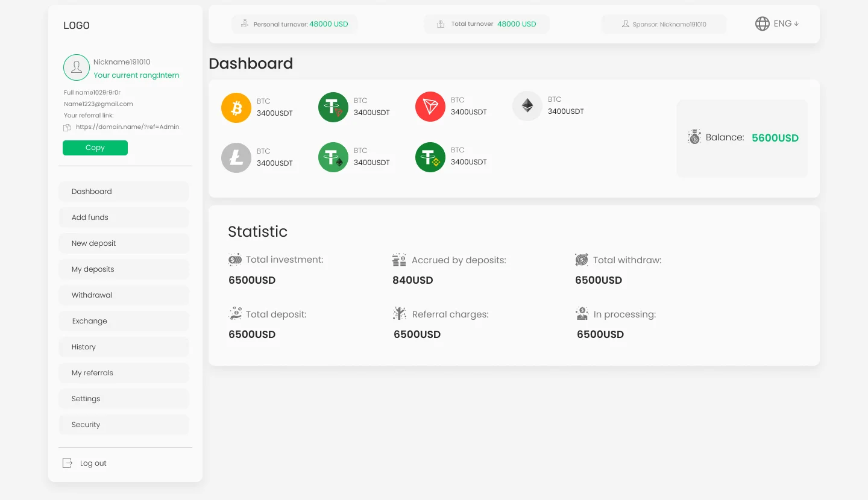
Task: Click the total turnover icon in top bar
Action: [441, 24]
